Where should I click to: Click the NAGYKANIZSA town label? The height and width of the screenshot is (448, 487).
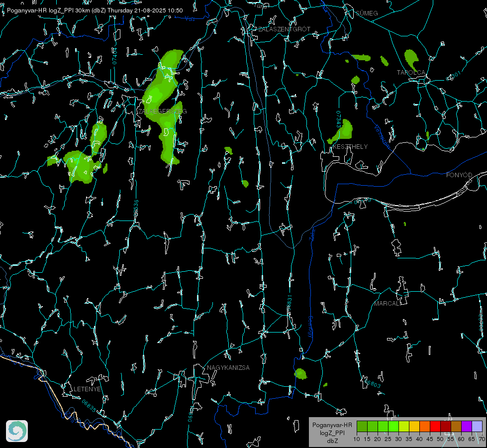[x=228, y=367]
